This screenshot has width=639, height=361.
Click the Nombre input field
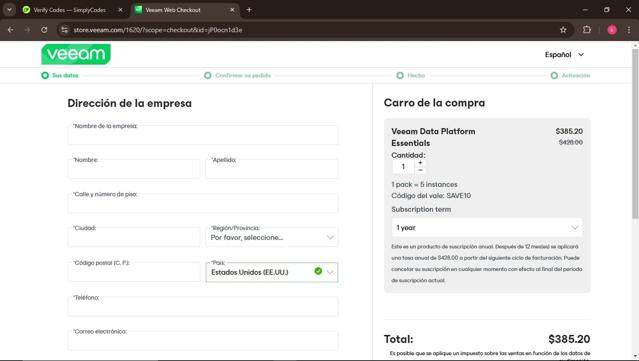(134, 169)
